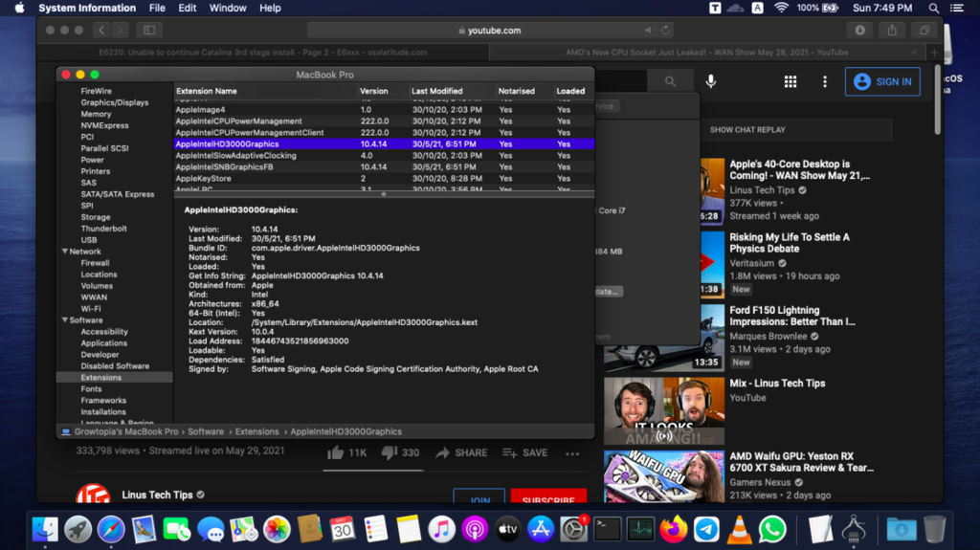This screenshot has width=980, height=550.
Task: Like the video with thumbs up icon
Action: point(336,452)
